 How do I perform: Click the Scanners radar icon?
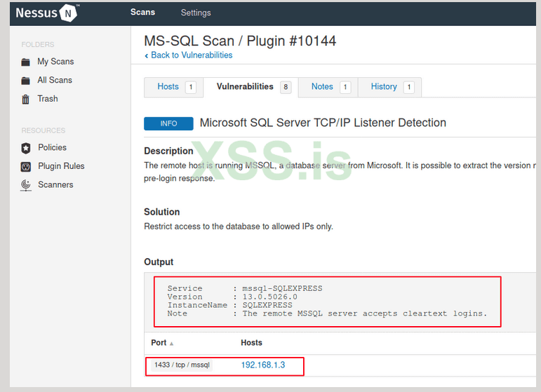point(25,185)
